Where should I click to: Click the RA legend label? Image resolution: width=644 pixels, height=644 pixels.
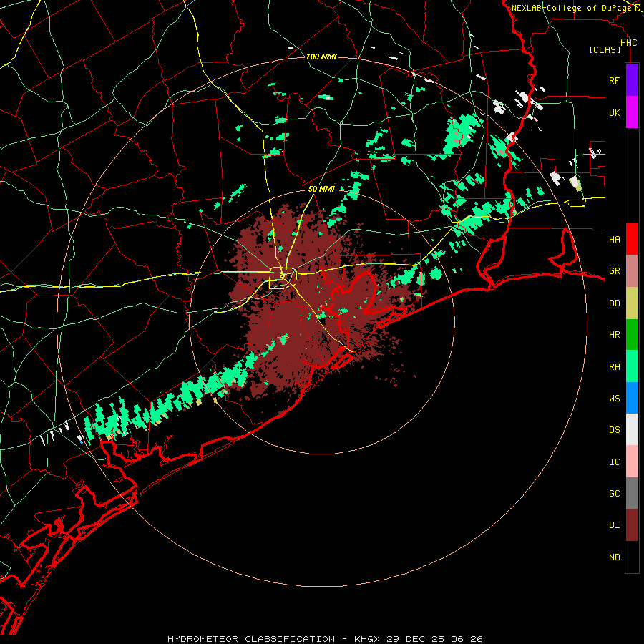tap(615, 367)
